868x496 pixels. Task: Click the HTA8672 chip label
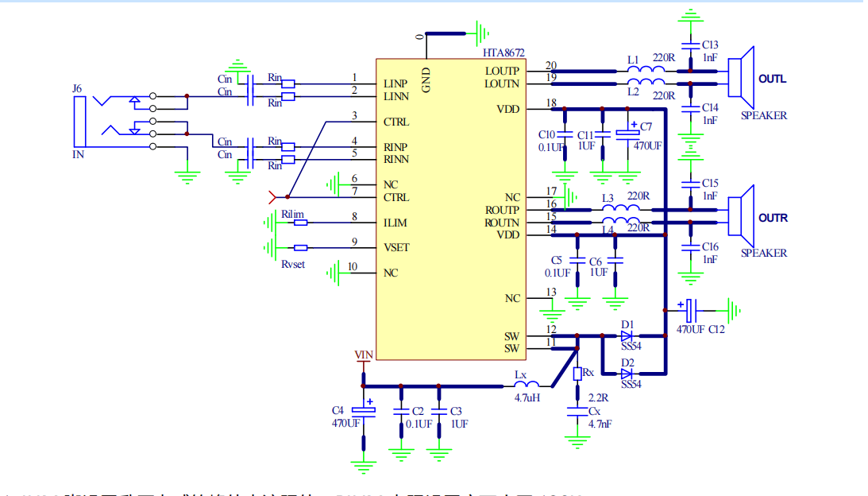tap(503, 52)
